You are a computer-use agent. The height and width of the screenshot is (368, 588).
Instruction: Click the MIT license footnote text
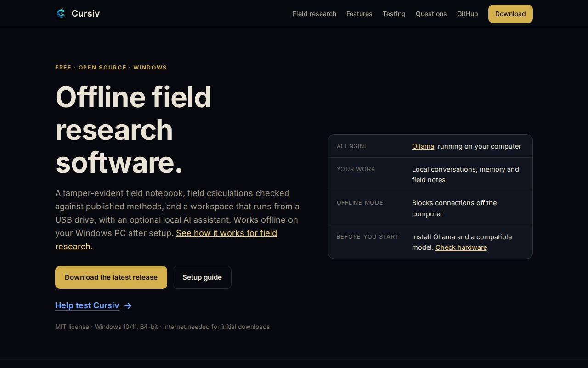pos(162,327)
